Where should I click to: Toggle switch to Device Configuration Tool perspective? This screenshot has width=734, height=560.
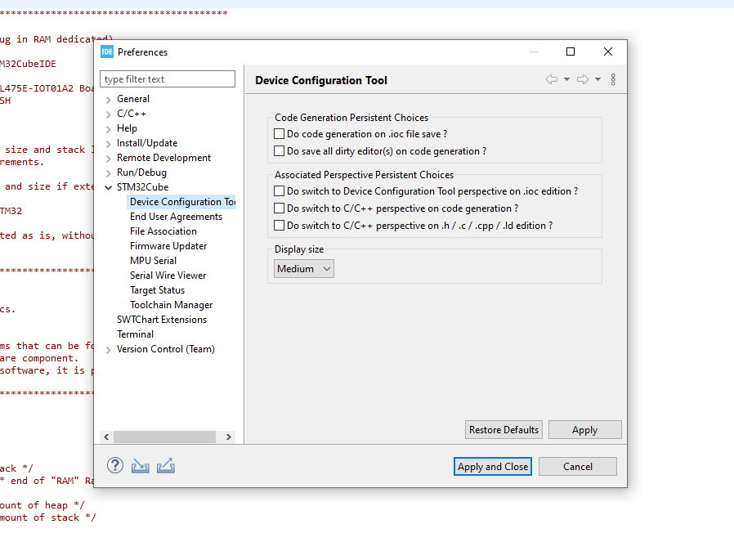tap(279, 191)
